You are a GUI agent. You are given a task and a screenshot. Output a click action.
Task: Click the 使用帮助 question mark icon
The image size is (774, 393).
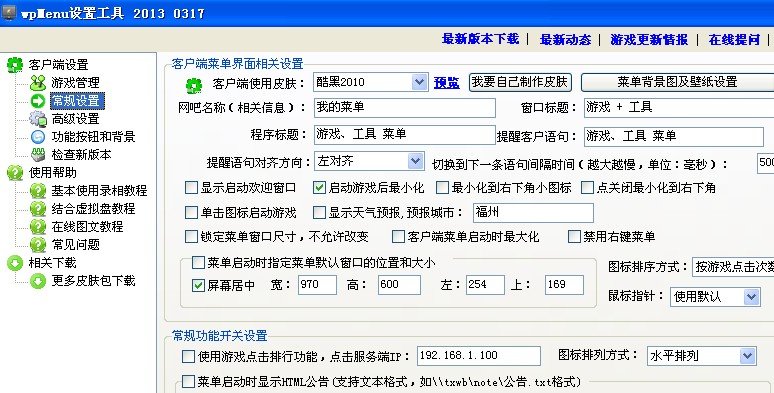(15, 172)
